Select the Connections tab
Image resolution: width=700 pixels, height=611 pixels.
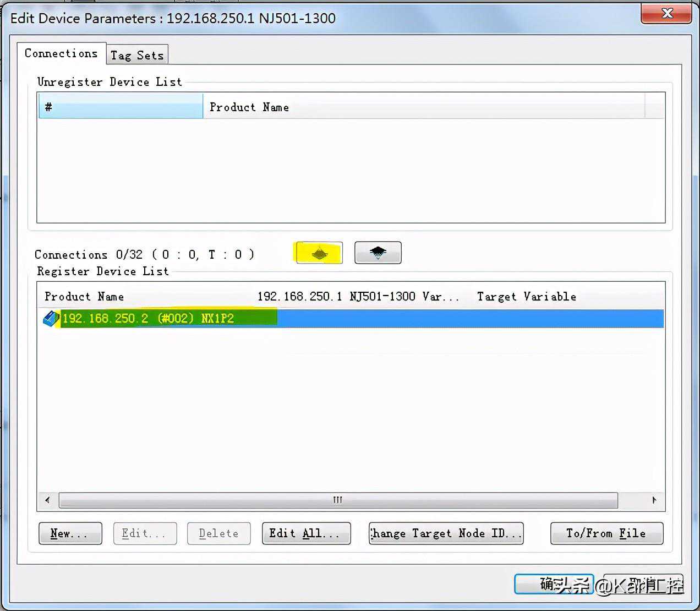click(61, 53)
